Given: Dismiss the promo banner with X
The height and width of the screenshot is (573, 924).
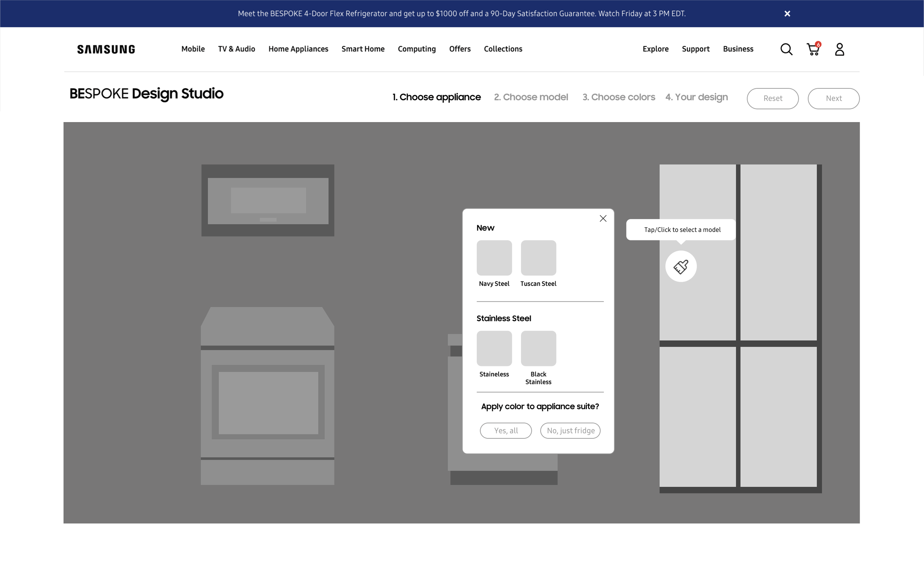Looking at the screenshot, I should 787,14.
